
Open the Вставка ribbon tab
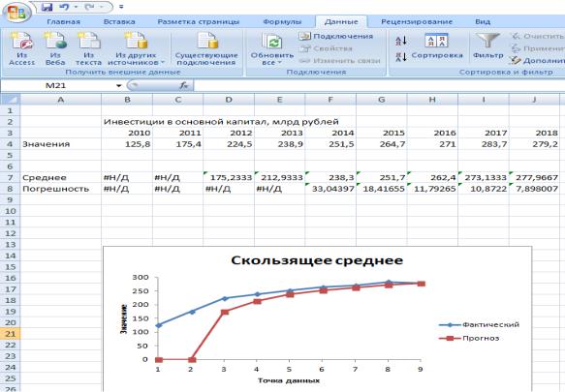[x=119, y=21]
